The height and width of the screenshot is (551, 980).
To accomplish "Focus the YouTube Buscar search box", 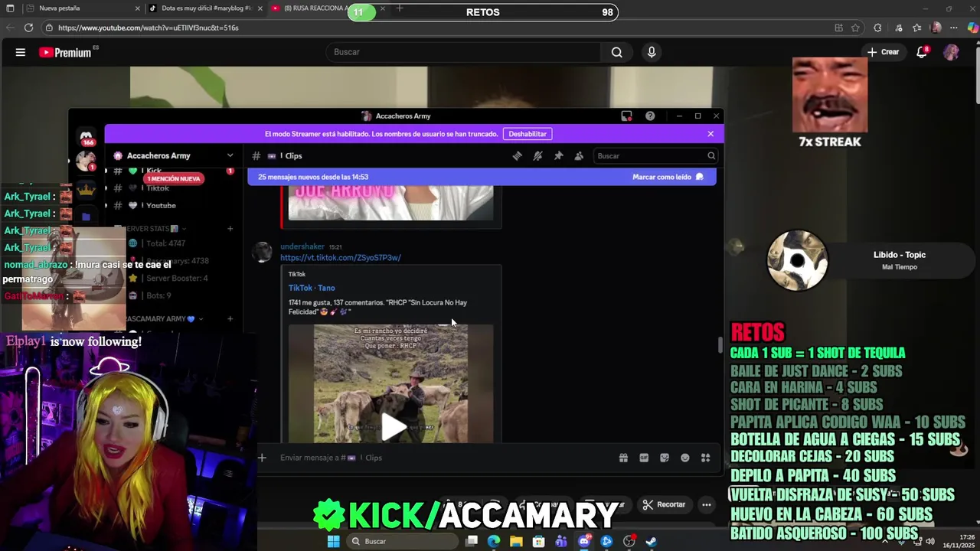I will 465,52.
